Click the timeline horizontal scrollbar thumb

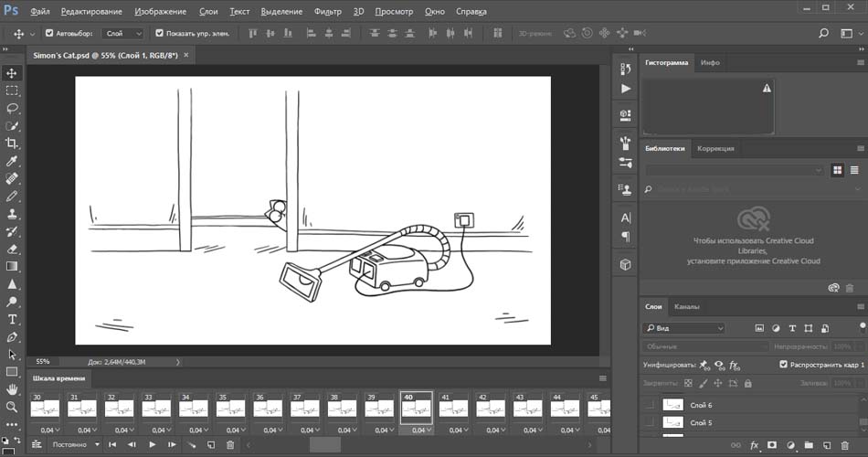(x=325, y=445)
